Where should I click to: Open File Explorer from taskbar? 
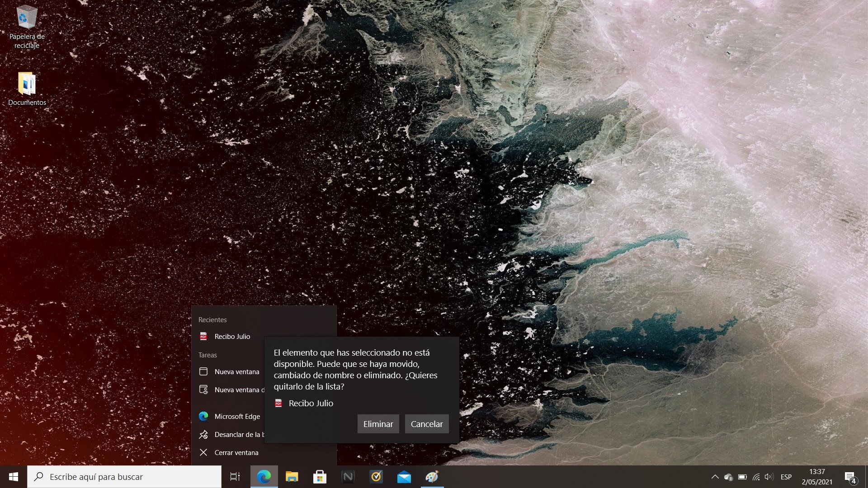click(x=292, y=477)
